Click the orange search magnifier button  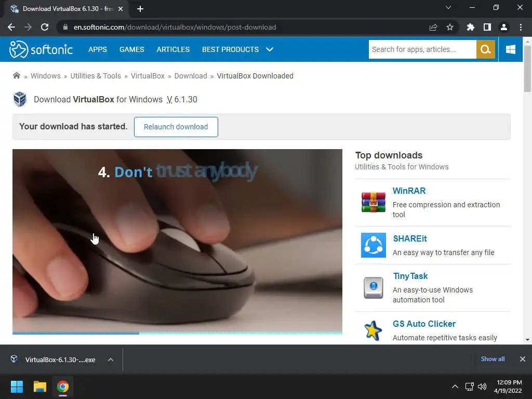point(486,49)
